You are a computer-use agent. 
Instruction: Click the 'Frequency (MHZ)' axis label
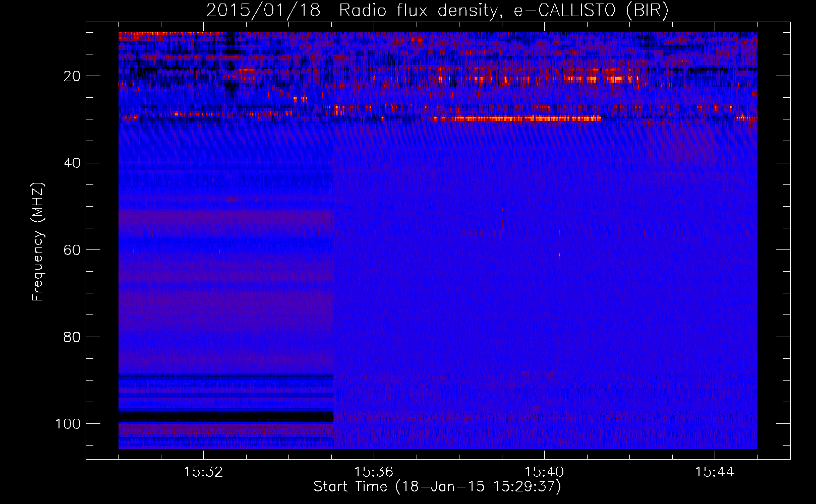(x=38, y=242)
